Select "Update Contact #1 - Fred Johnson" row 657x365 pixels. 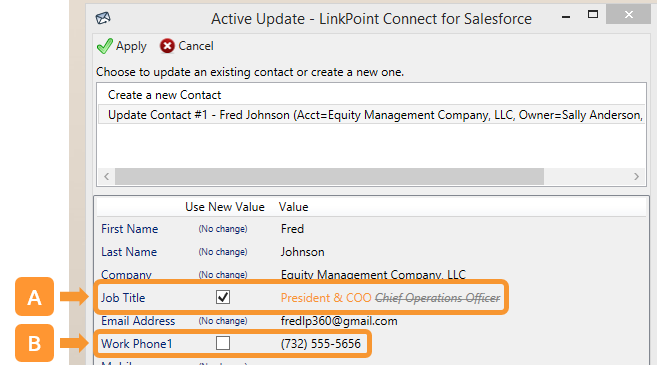click(x=372, y=115)
